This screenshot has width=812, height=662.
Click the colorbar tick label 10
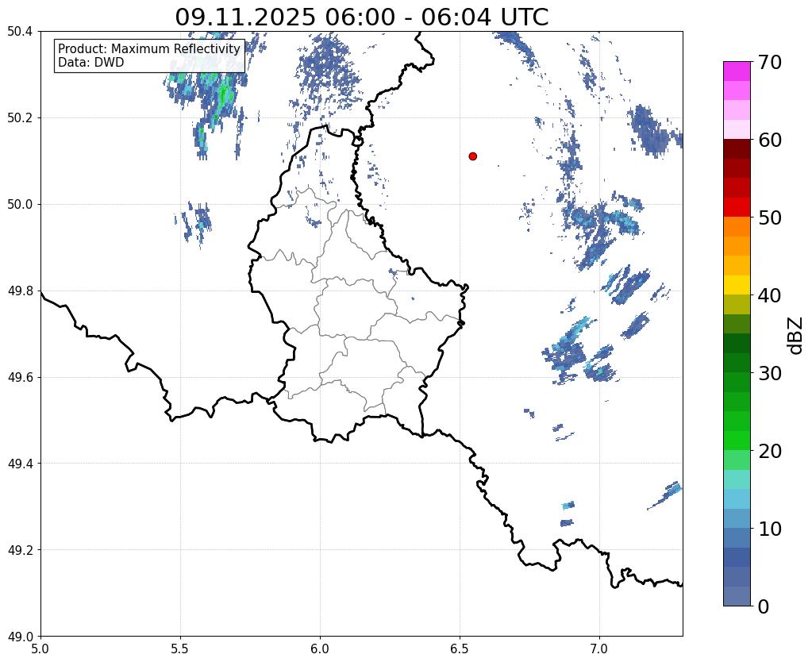pos(770,529)
